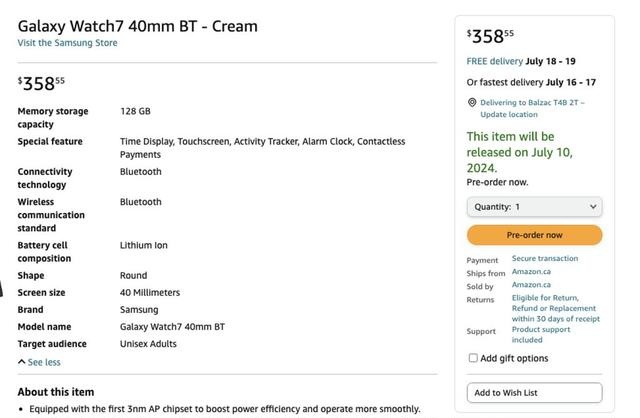Click the partial product image at left edge
This screenshot has width=640, height=418.
(x=3, y=291)
